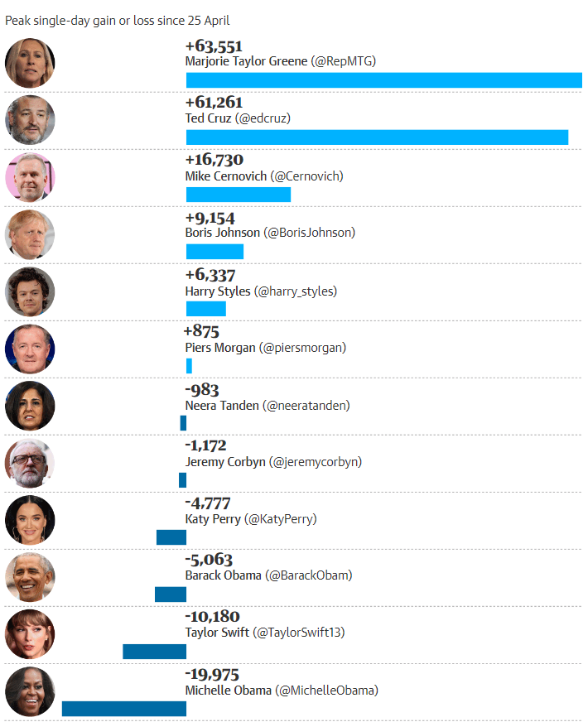Click the +16,730 figure for Cernovich
The width and height of the screenshot is (588, 722).
[214, 160]
